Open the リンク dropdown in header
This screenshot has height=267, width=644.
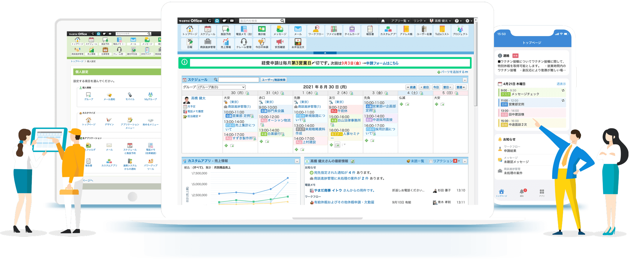coord(419,21)
